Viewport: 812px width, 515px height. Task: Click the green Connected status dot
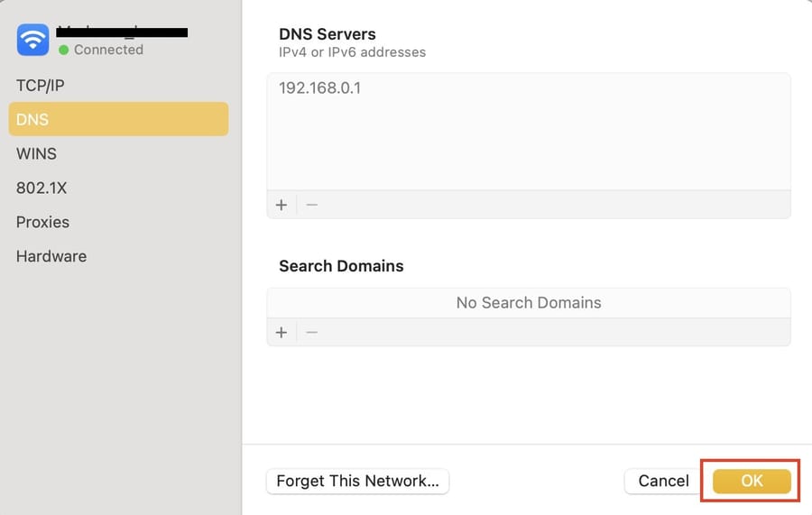click(x=64, y=50)
